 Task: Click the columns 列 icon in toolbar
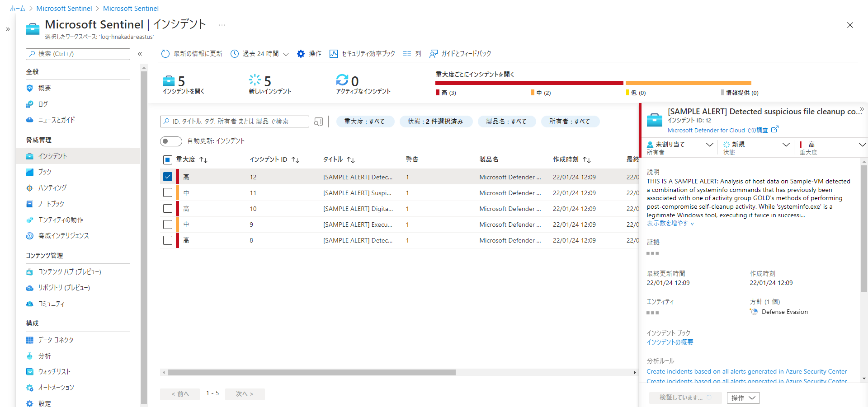(x=407, y=54)
